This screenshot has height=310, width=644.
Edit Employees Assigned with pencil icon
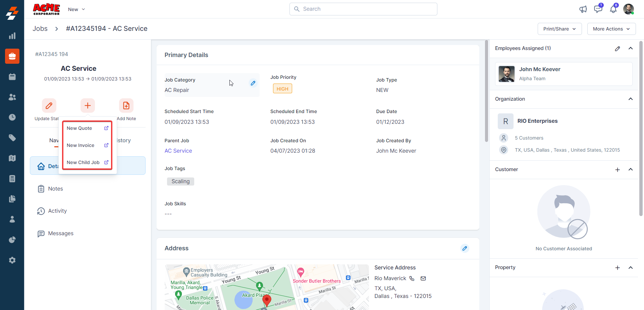(x=617, y=49)
